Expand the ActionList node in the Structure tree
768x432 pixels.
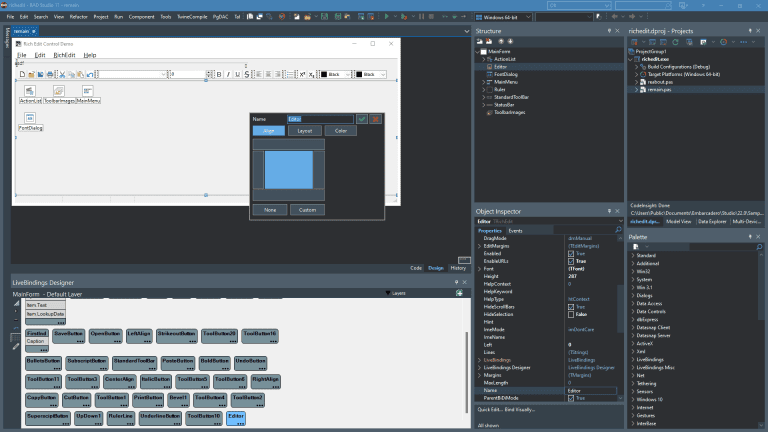point(483,59)
